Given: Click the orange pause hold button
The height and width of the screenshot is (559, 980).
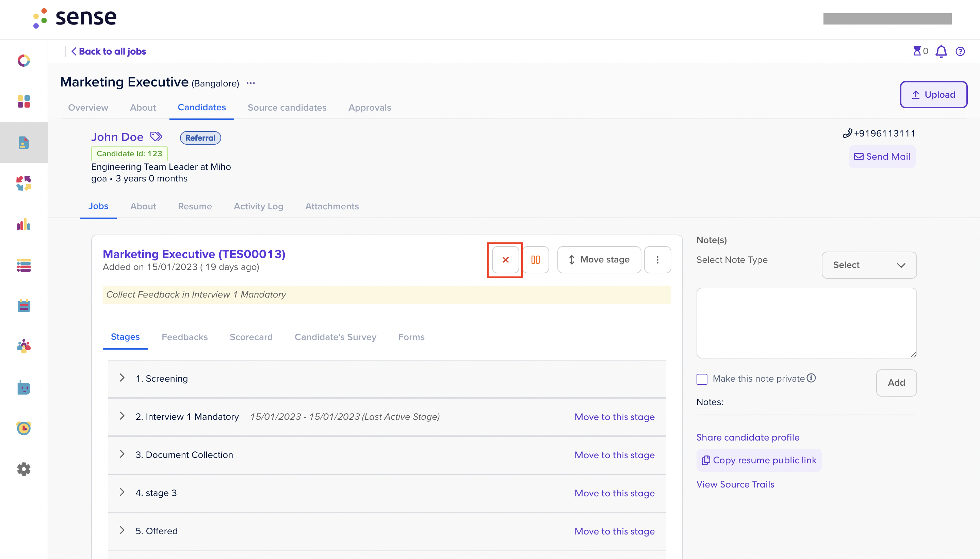Looking at the screenshot, I should 536,260.
